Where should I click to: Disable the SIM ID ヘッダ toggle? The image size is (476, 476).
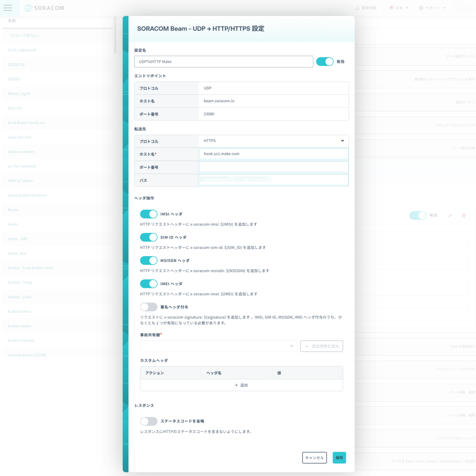click(149, 237)
